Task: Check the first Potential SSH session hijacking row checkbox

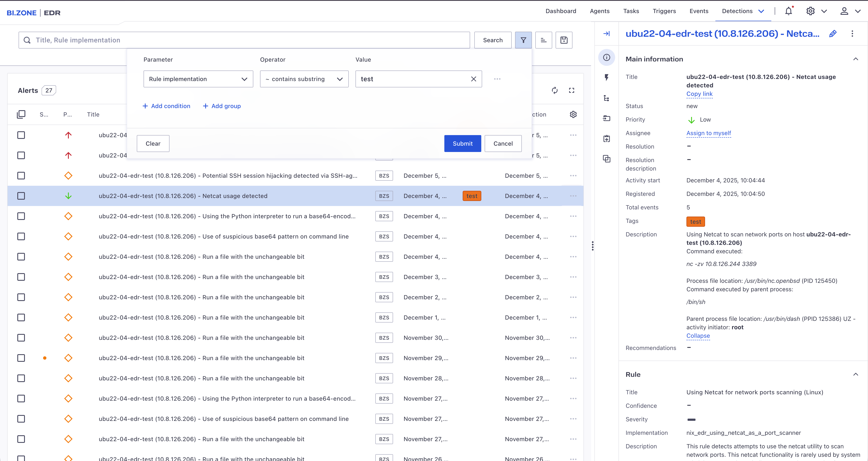Action: (x=21, y=176)
